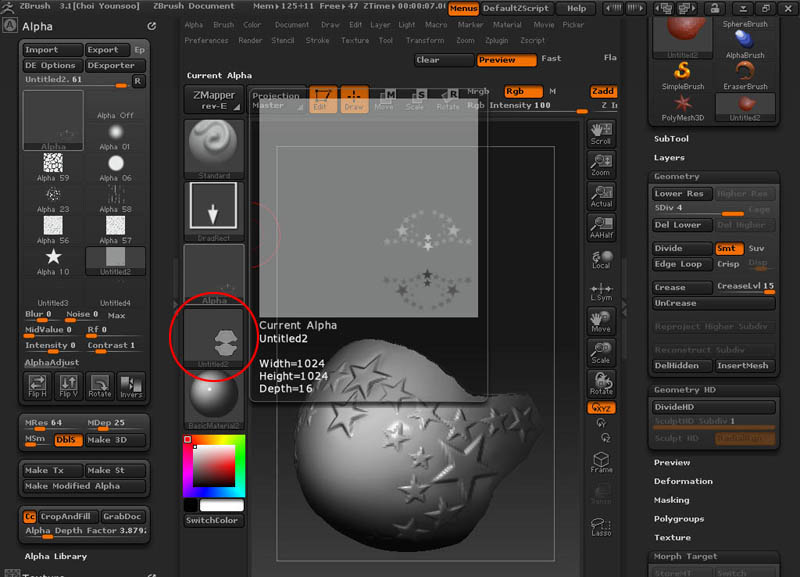Adjust the SDiv 4 slider
This screenshot has height=577, width=800.
tap(699, 210)
